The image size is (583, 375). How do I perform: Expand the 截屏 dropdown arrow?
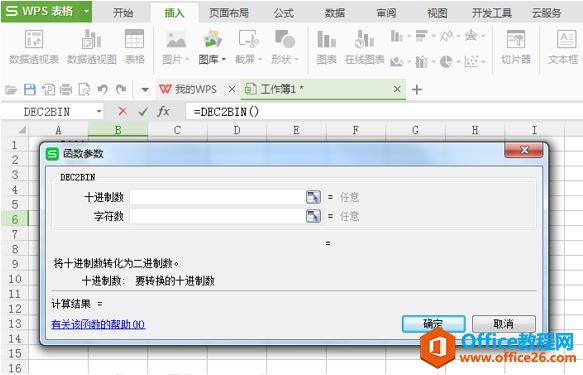pyautogui.click(x=260, y=59)
